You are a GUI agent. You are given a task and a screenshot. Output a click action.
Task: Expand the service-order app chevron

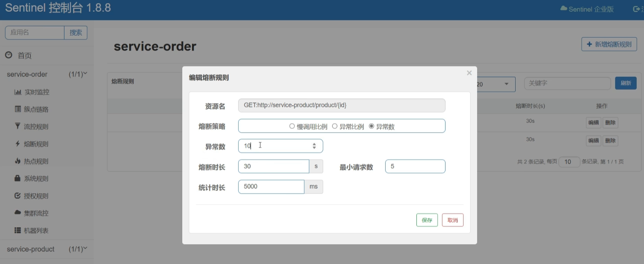(85, 74)
